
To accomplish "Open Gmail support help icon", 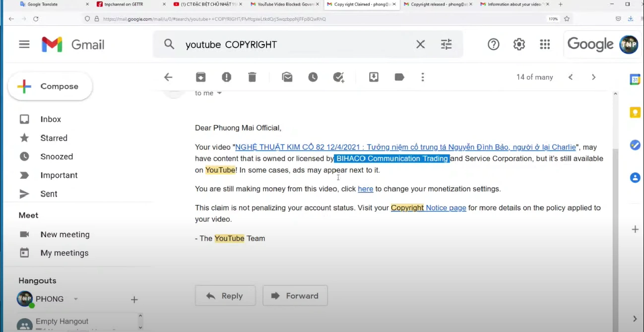I will click(x=493, y=44).
